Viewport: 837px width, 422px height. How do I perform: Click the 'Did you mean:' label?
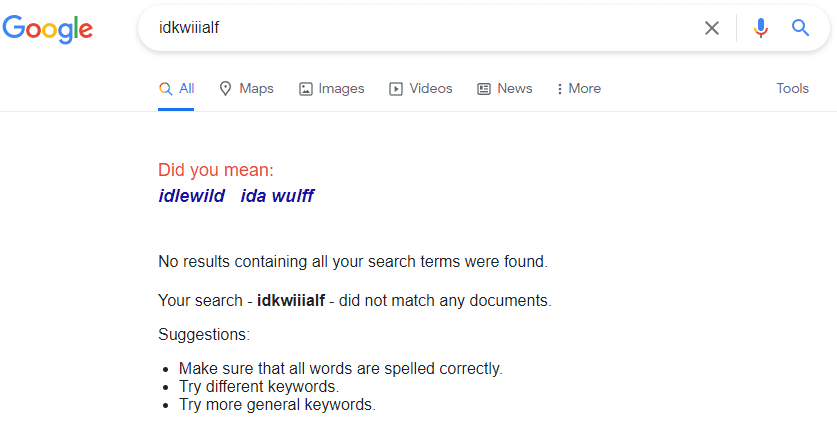pos(216,170)
